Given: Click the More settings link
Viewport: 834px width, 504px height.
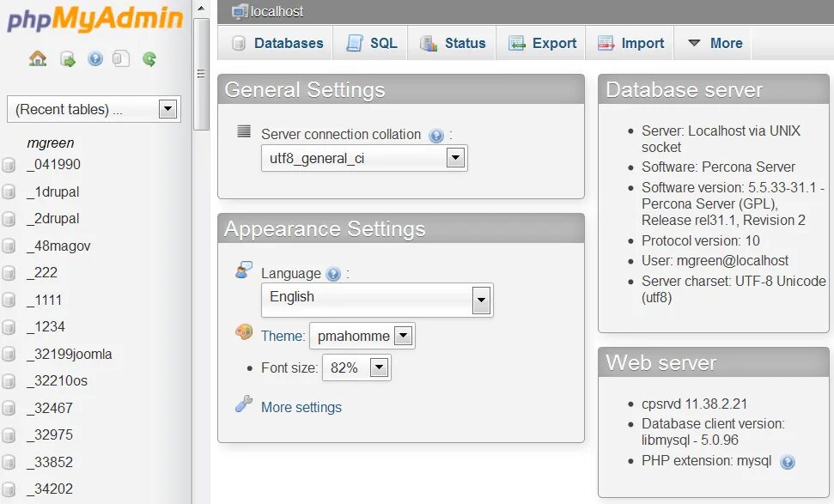Looking at the screenshot, I should pyautogui.click(x=301, y=407).
